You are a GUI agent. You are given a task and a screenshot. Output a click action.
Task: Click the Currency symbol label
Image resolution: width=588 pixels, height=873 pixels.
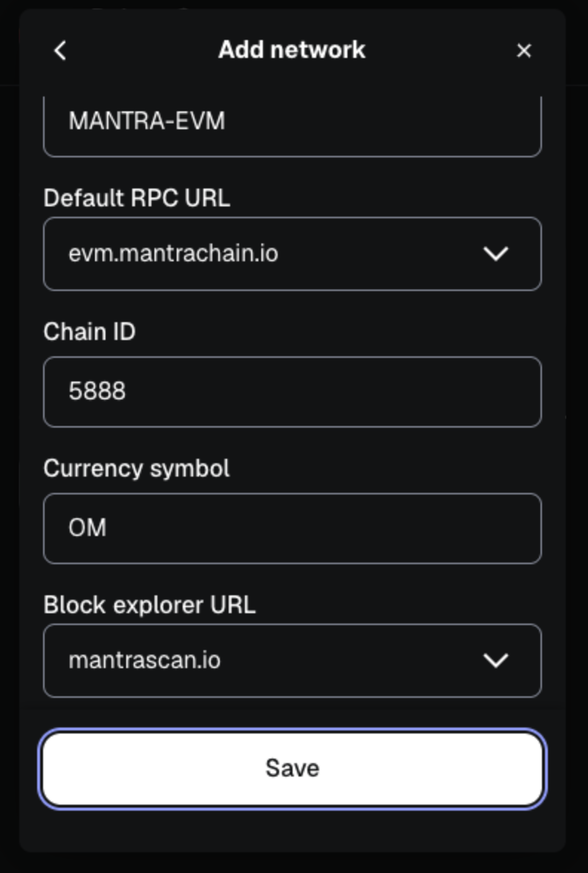(137, 468)
